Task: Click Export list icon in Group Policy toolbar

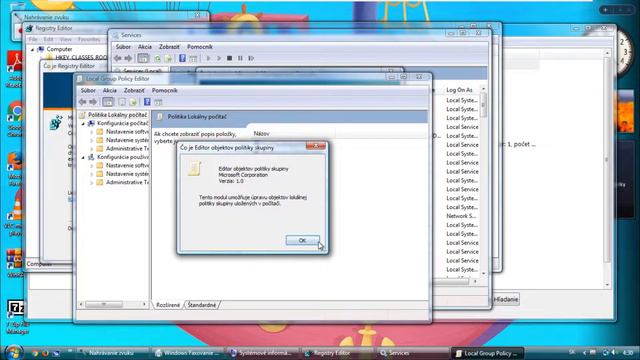Action: pos(133,102)
